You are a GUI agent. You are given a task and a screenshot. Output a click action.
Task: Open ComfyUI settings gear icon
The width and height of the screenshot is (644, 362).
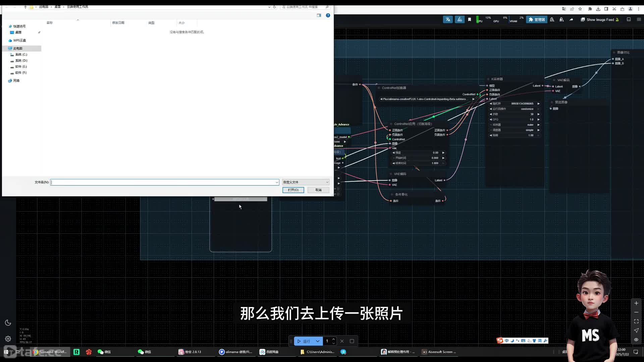point(8,339)
